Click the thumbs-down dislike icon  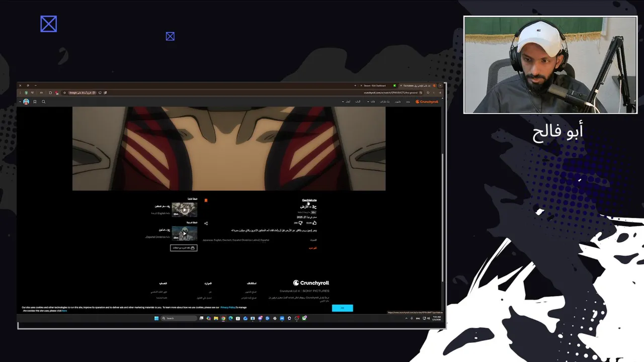click(301, 223)
